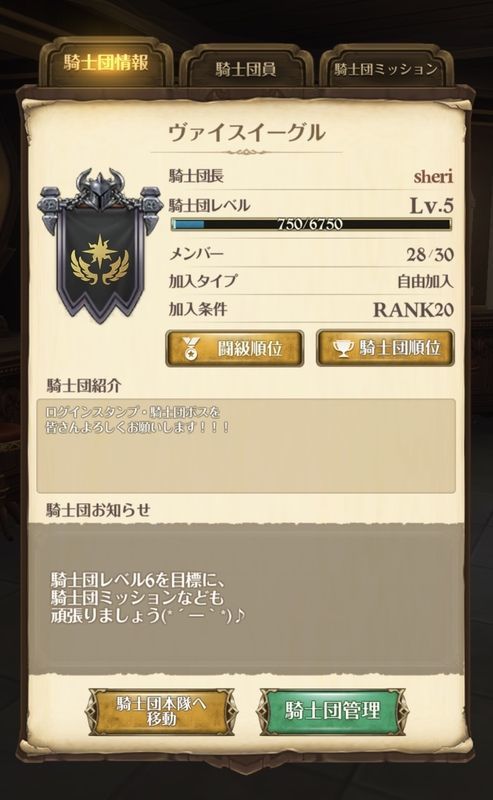
Task: Tap the 加入タイプ 自由加入 row
Action: [x=311, y=281]
